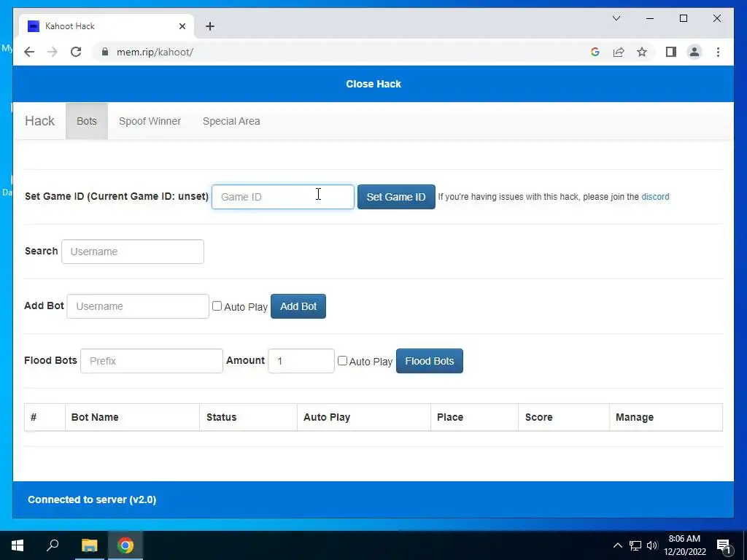
Task: Expand the tab search chevron
Action: (x=616, y=18)
